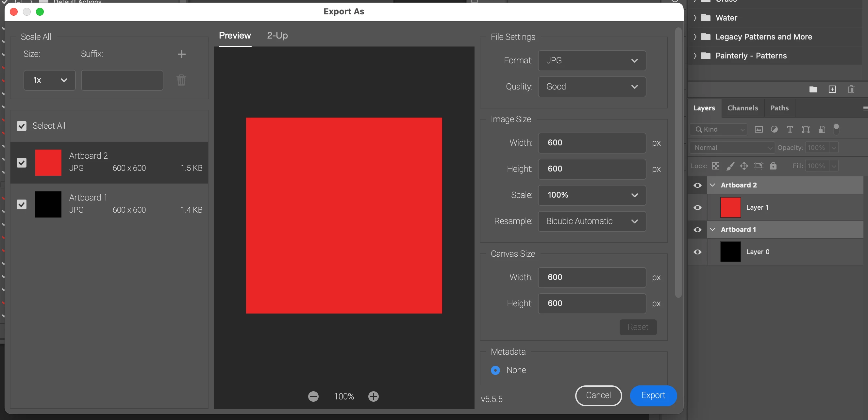The width and height of the screenshot is (868, 420).
Task: Click the create new pattern plus icon
Action: 832,89
